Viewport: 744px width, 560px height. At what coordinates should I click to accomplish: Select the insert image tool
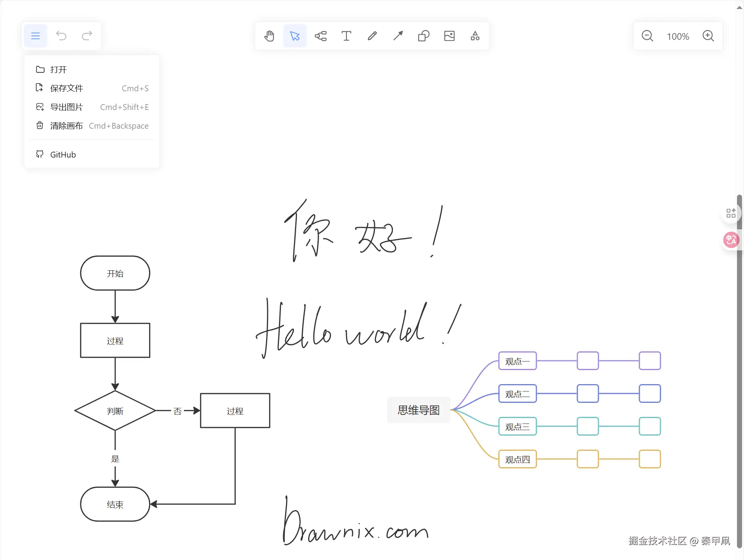click(449, 36)
